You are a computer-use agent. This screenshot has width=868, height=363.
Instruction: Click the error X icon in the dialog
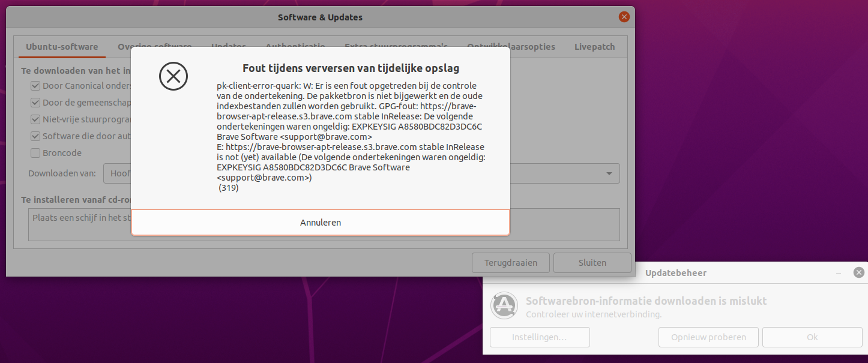click(173, 76)
